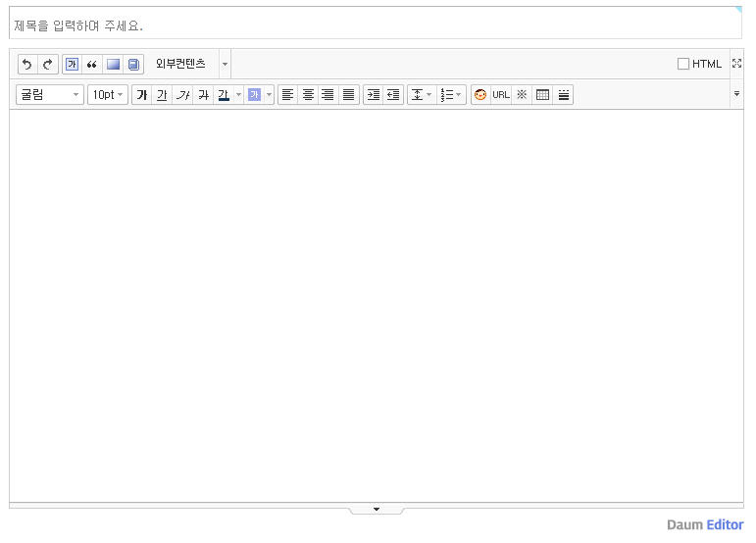Insert a blockquote with the quote icon
Viewport: 756px width, 543px height.
[92, 65]
